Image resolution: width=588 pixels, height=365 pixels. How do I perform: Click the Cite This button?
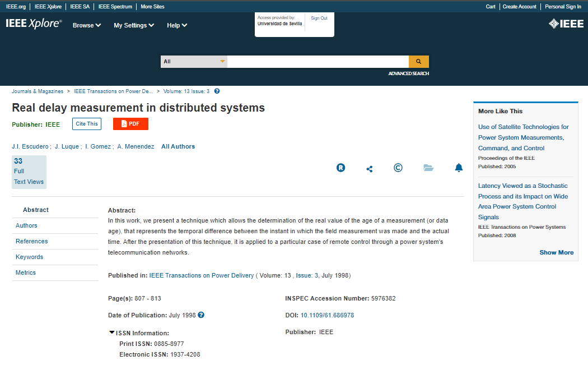pos(87,124)
